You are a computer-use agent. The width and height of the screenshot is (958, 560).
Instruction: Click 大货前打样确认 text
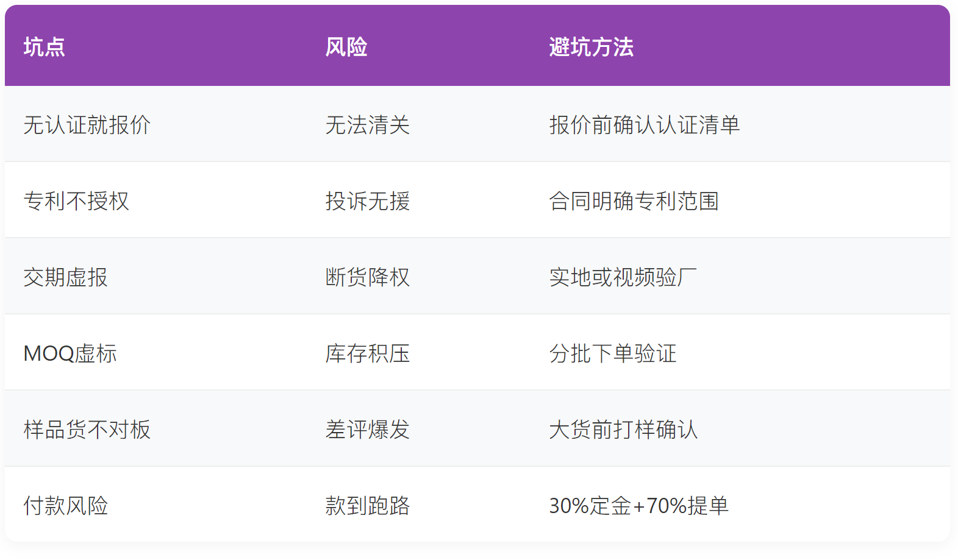tap(623, 430)
